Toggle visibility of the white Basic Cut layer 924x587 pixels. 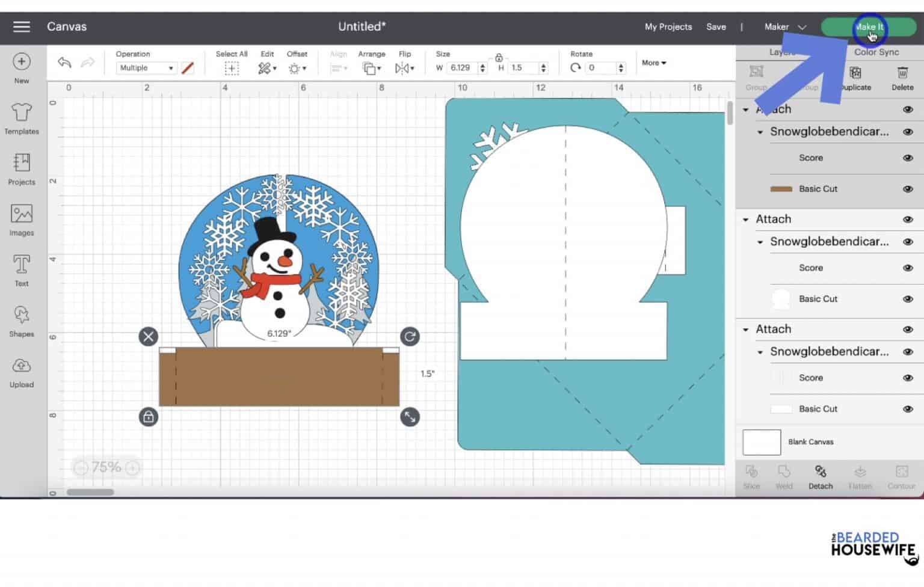coord(908,299)
